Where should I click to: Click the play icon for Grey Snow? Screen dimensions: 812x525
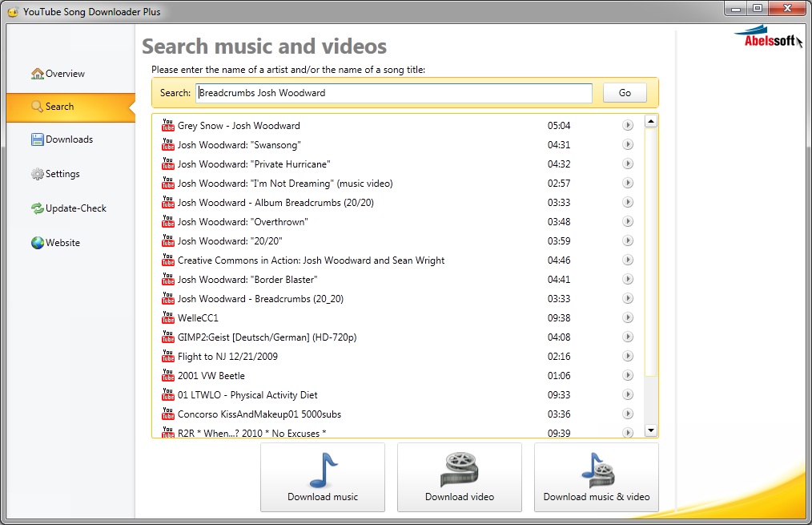coord(628,125)
